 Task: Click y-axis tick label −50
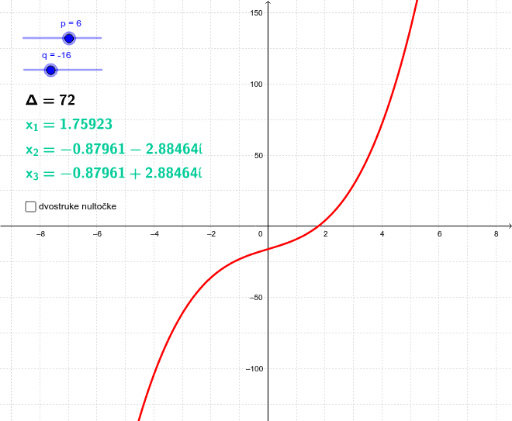pos(256,298)
